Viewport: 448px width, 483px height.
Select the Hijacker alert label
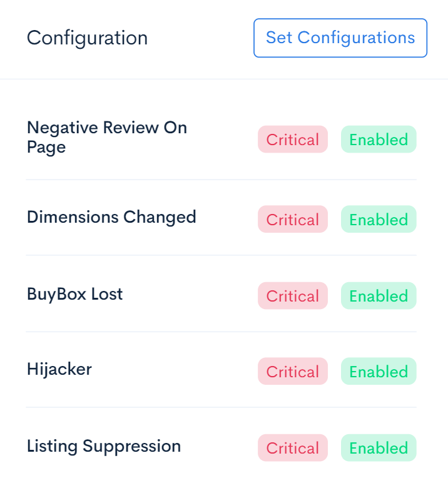pos(59,370)
